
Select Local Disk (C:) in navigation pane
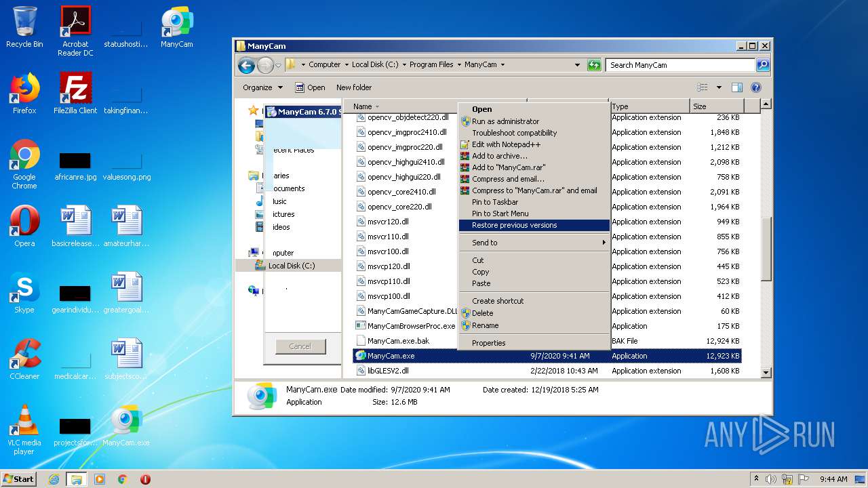point(291,266)
